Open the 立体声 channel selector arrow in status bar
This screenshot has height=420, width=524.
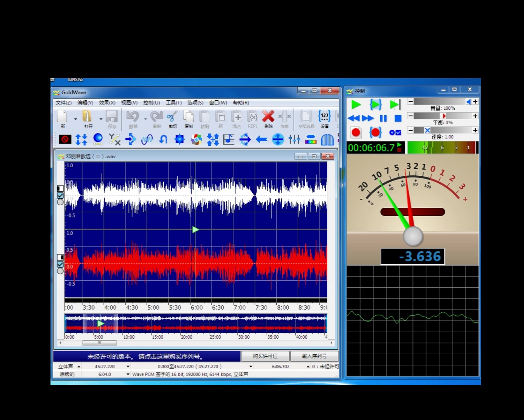tap(79, 366)
